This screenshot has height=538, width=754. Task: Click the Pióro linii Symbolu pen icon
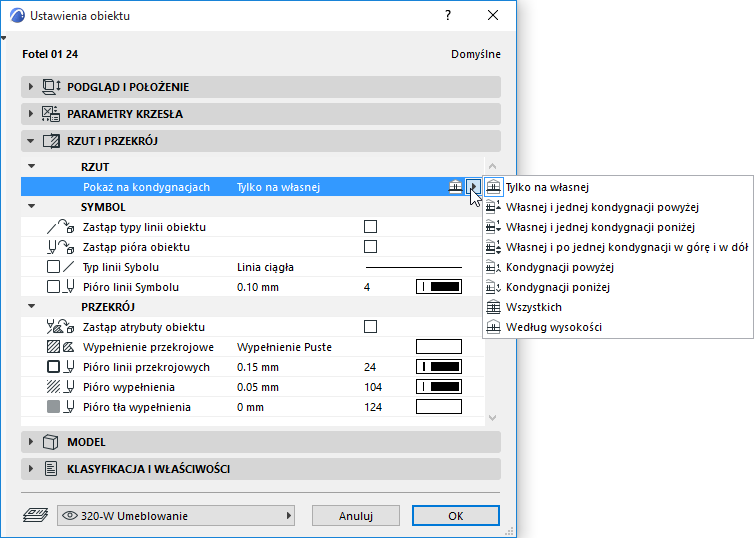click(70, 287)
